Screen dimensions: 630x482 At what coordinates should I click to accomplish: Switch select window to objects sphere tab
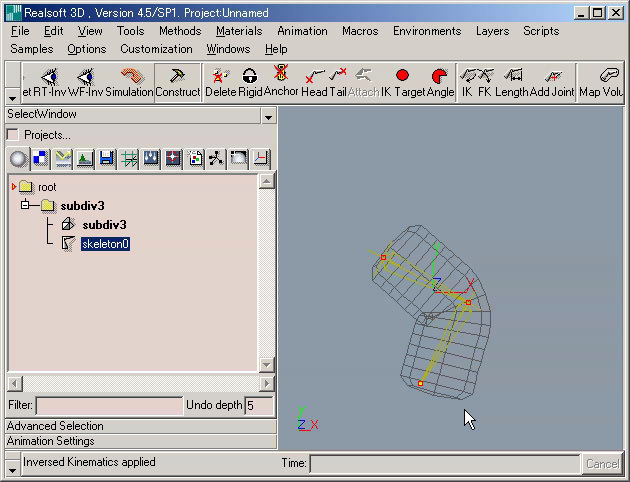coord(18,159)
